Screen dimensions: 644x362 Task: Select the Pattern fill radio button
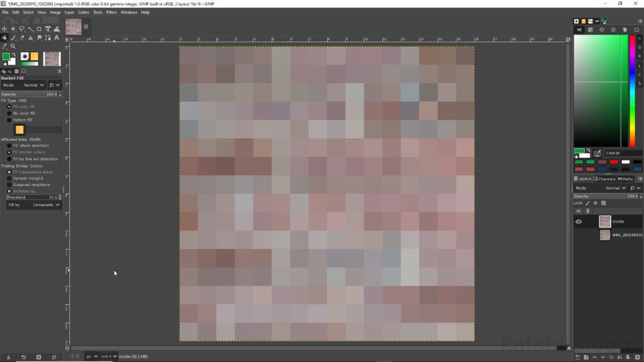(x=8, y=119)
